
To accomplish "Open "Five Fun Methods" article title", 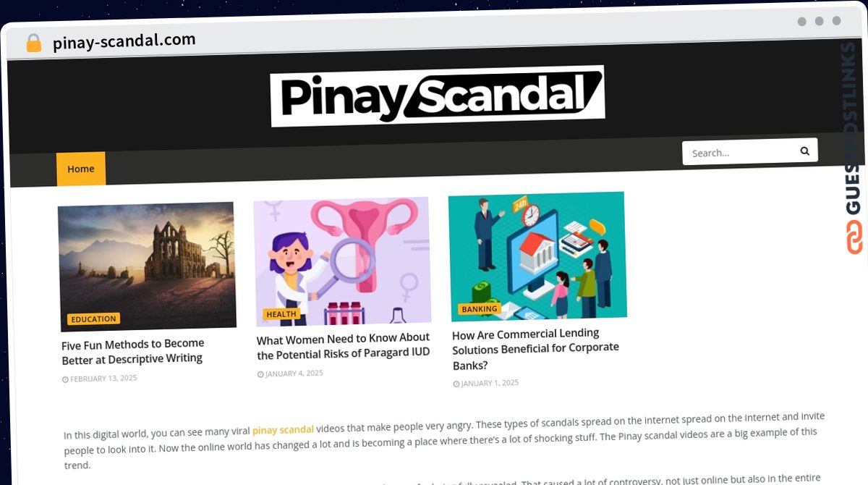I will pos(133,351).
